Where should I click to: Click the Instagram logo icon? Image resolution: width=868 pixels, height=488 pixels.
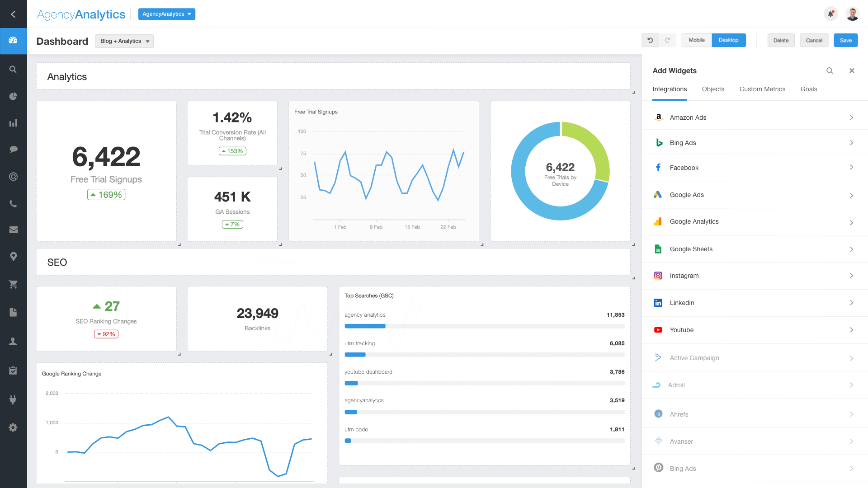point(658,276)
